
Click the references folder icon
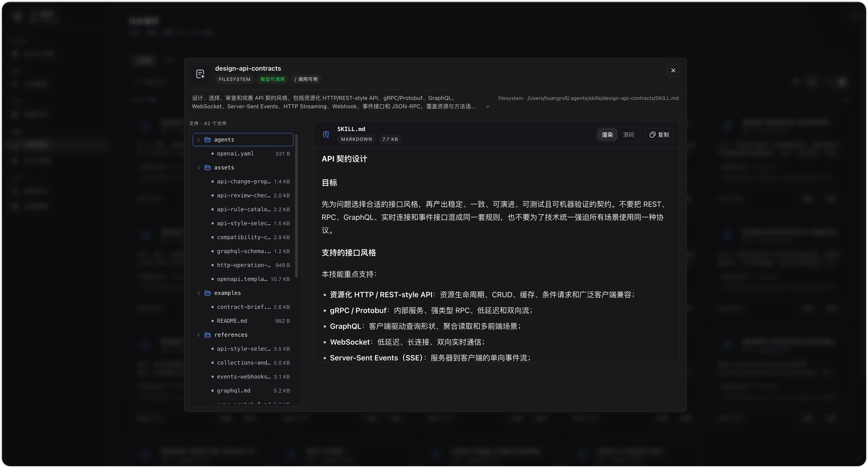207,335
